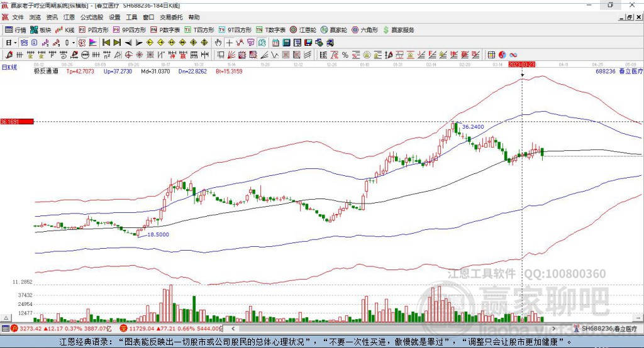Step back one bar with black left arrow
This screenshot has height=348, width=644.
click(128, 43)
